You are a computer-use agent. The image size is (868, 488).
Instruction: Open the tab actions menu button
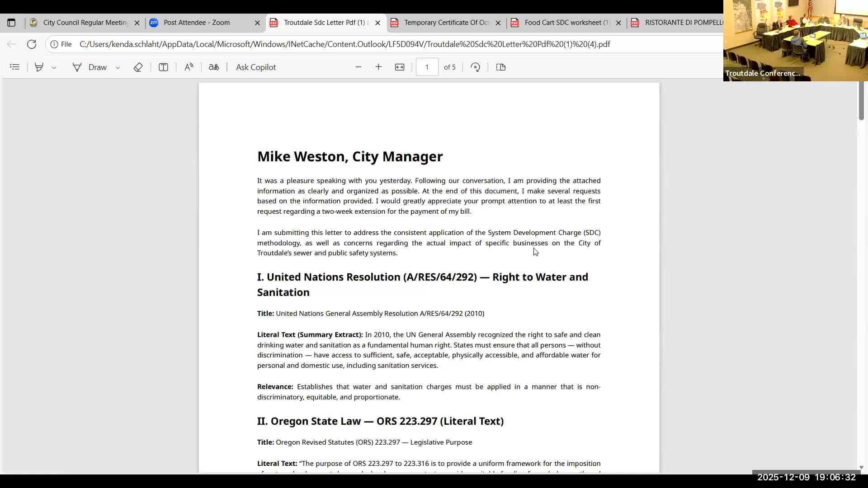coord(11,23)
